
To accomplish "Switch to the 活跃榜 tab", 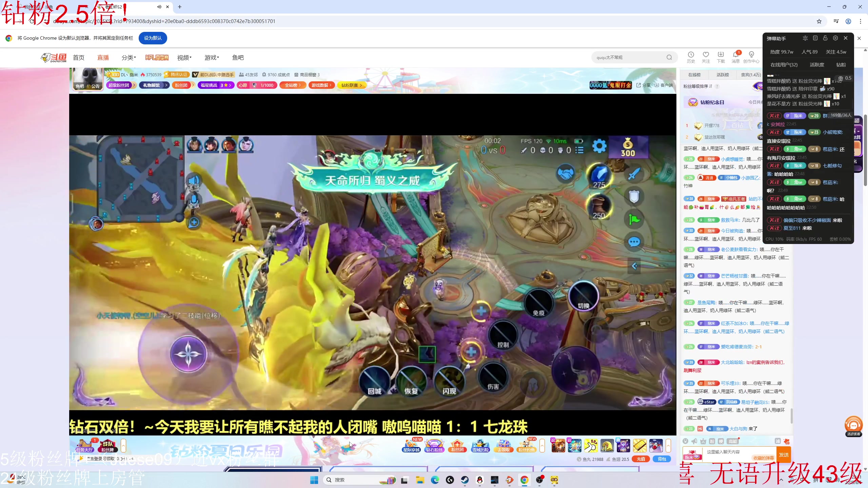I will pyautogui.click(x=723, y=75).
